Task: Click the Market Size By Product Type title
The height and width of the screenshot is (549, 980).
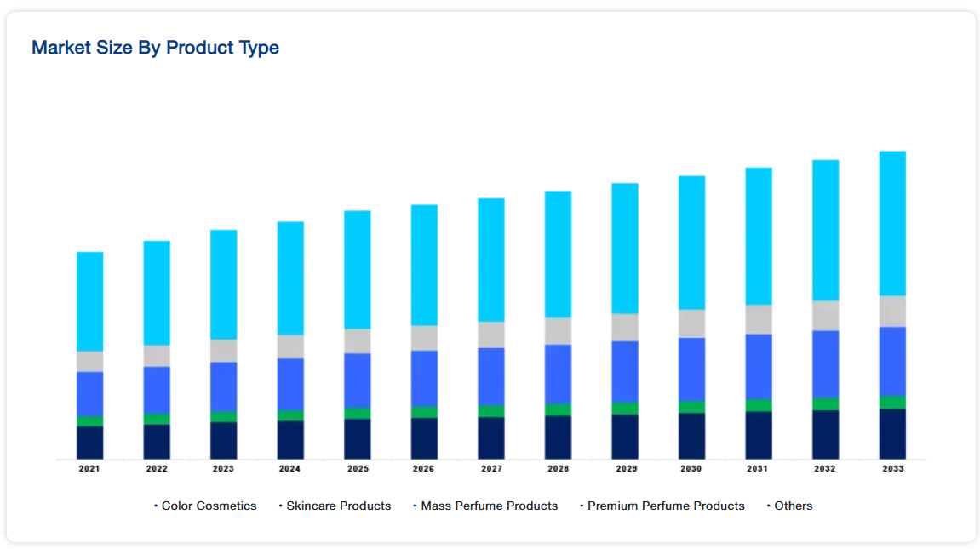Action: (x=155, y=48)
